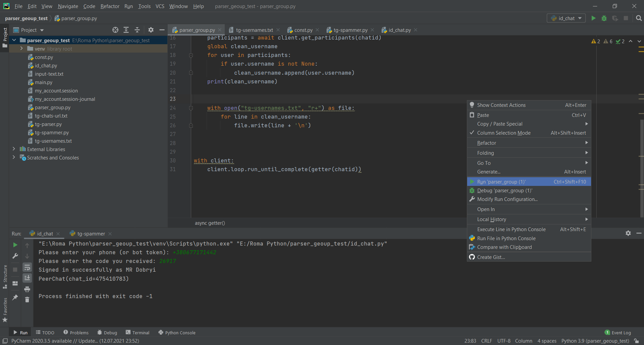
Task: Switch to tg-spammer.py editor tab
Action: pos(350,30)
